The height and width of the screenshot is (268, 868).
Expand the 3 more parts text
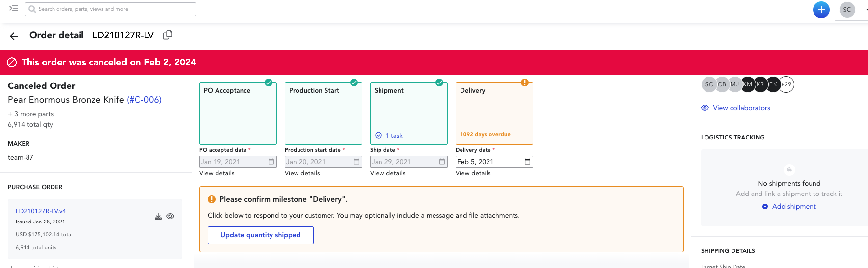click(31, 114)
